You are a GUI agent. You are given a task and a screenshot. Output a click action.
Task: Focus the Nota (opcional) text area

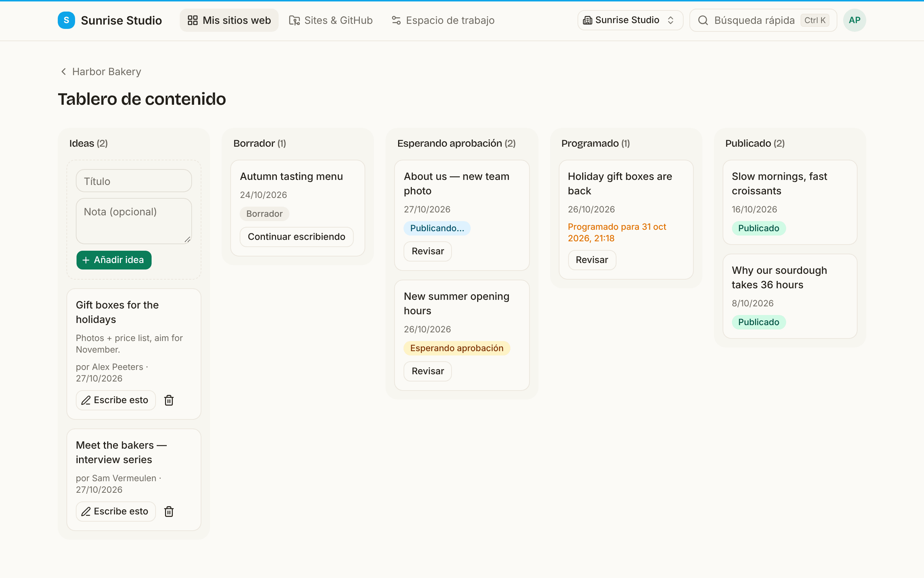tap(134, 221)
